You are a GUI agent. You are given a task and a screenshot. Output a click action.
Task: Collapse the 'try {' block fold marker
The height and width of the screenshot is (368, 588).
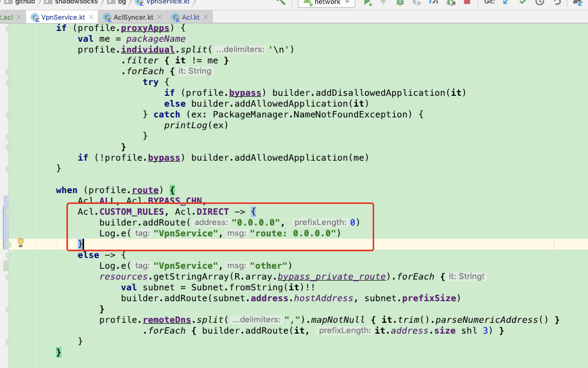point(8,83)
